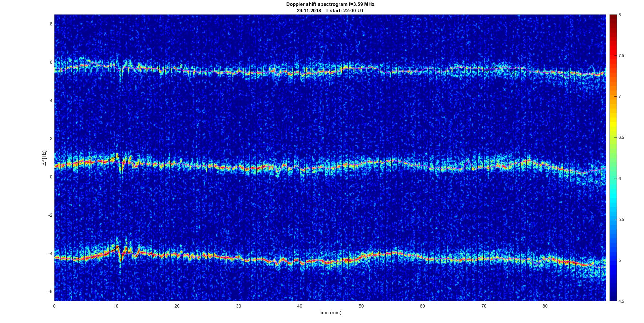The width and height of the screenshot is (644, 323).
Task: Click x-axis tick label "30"
Action: click(238, 306)
